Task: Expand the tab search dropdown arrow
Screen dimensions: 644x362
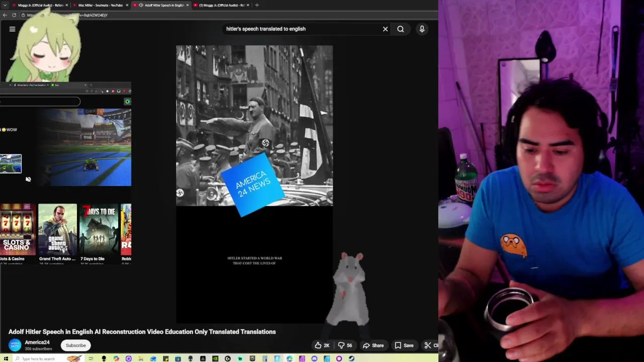Action: point(5,5)
